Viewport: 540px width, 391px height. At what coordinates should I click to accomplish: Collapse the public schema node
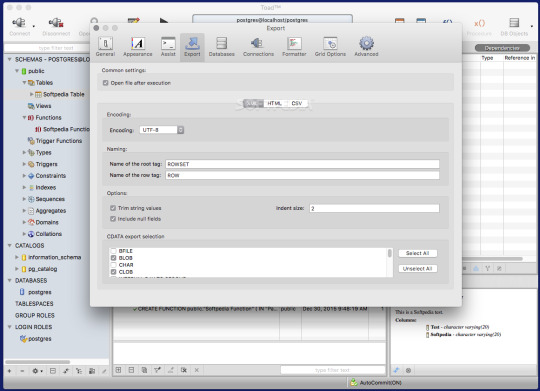[17, 71]
